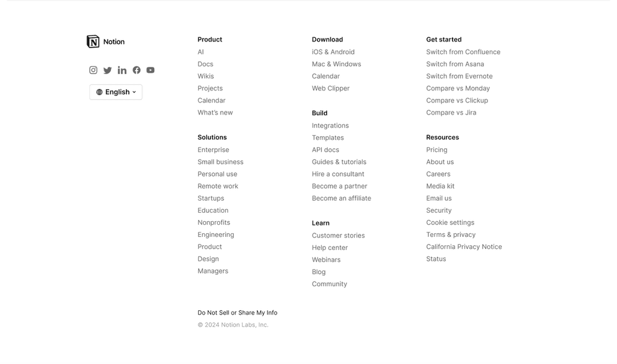Expand the language picker chevron
Screen dimensions: 617x364
click(134, 92)
